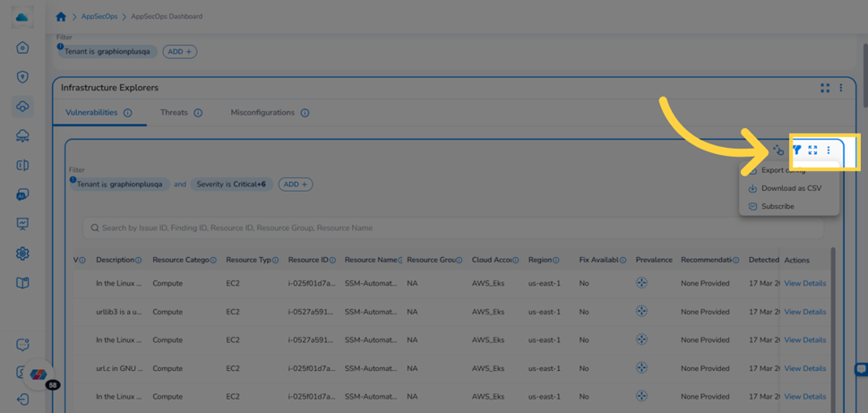Click the top Tenant is graphionplusqa filter chip
Screen dimensions: 868x413
click(107, 51)
